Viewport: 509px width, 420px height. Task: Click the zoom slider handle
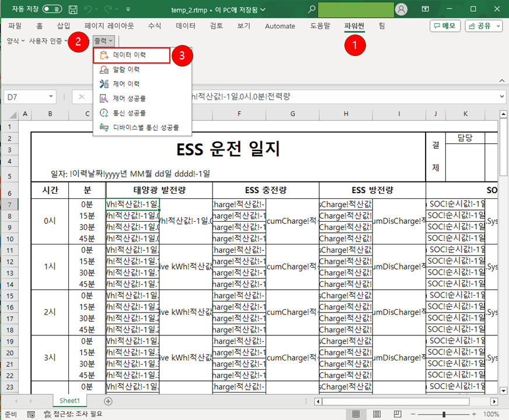tap(444, 414)
